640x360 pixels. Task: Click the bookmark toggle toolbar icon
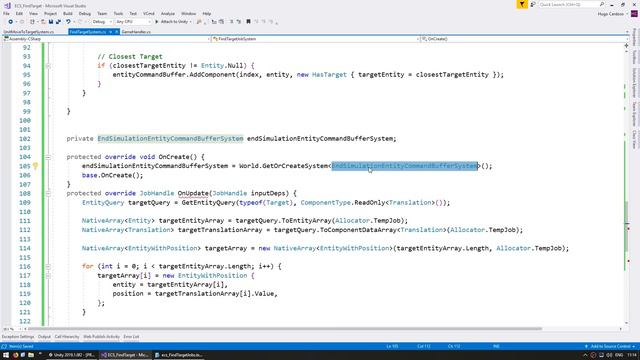pos(248,22)
